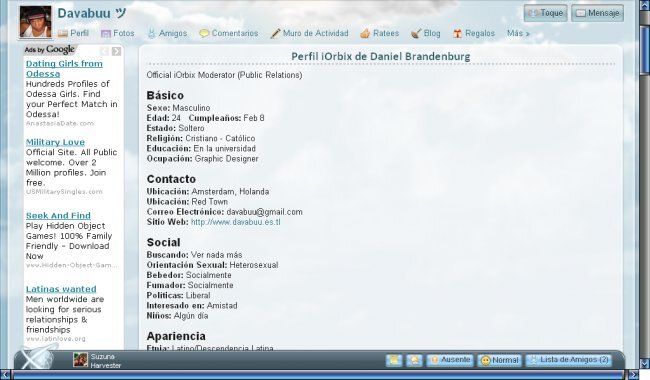The width and height of the screenshot is (650, 380).
Task: Click the Amigos icon link
Action: 167,33
